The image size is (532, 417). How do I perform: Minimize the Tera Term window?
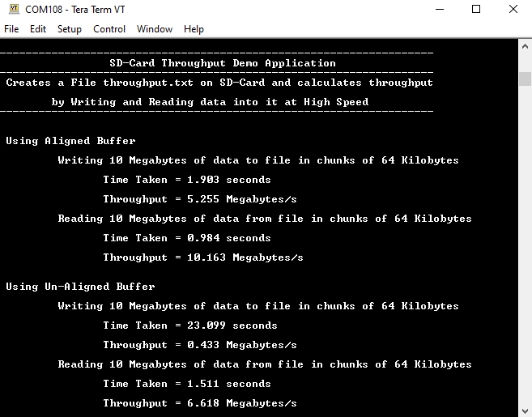(x=440, y=9)
